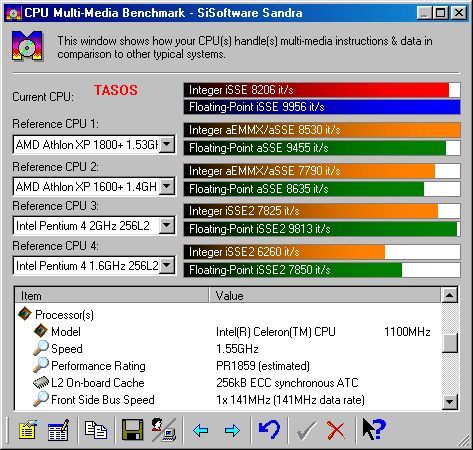473x450 pixels.
Task: Expand the Reference CPU 1 dropdown
Action: tap(167, 145)
